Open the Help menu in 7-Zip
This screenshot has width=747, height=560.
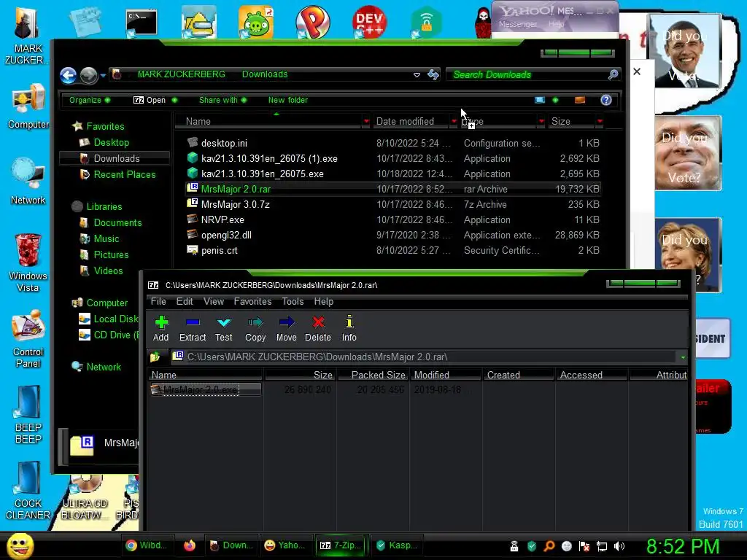pos(323,301)
